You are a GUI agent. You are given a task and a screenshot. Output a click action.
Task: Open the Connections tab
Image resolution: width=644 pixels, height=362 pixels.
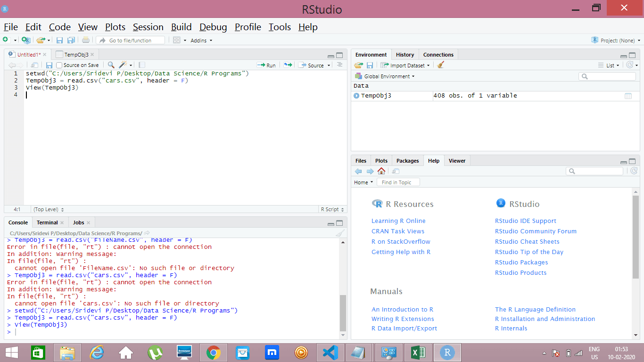[x=438, y=55]
